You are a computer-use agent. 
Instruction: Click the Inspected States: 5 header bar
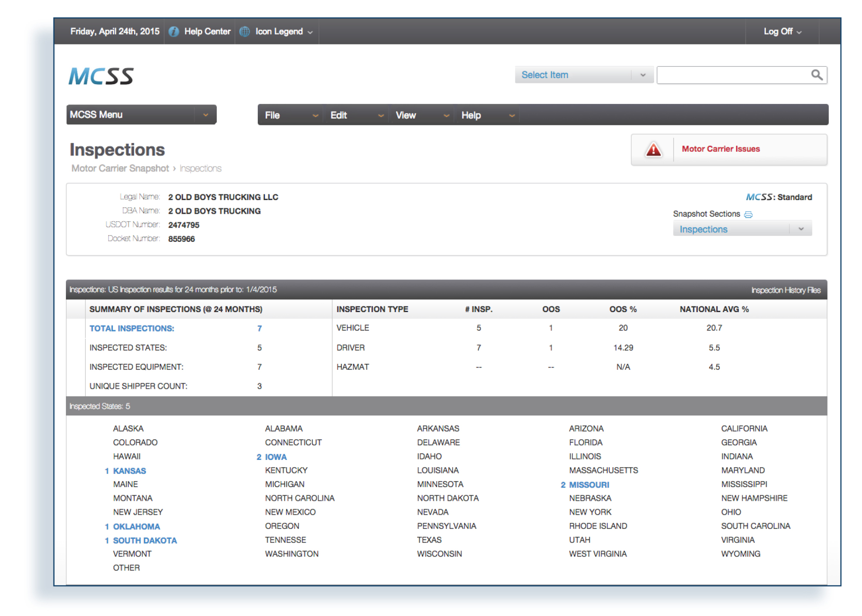(447, 406)
